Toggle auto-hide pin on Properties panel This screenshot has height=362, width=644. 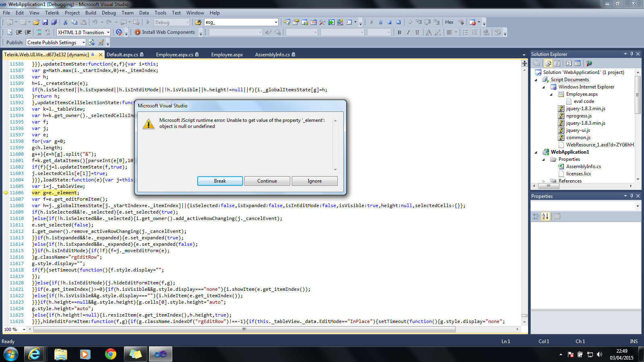tap(632, 196)
